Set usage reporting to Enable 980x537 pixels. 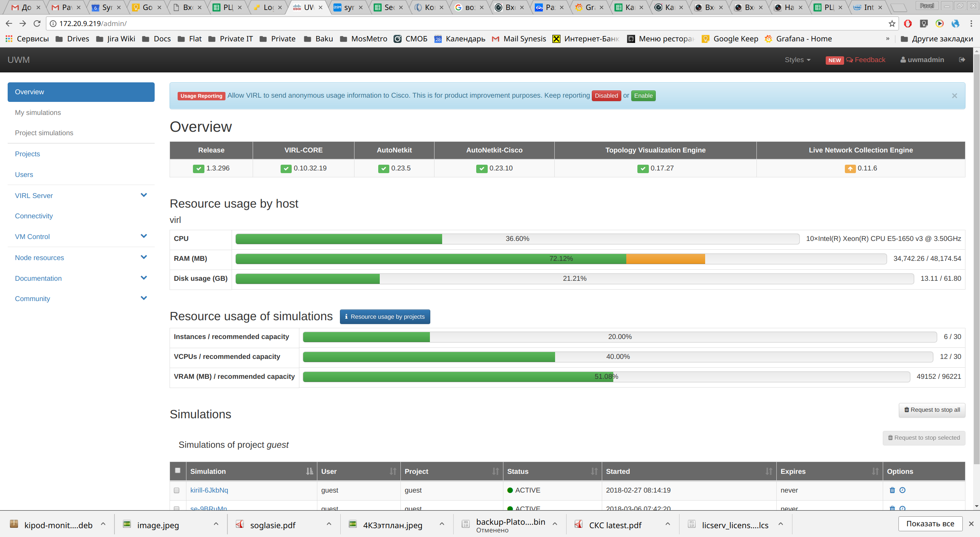tap(643, 96)
